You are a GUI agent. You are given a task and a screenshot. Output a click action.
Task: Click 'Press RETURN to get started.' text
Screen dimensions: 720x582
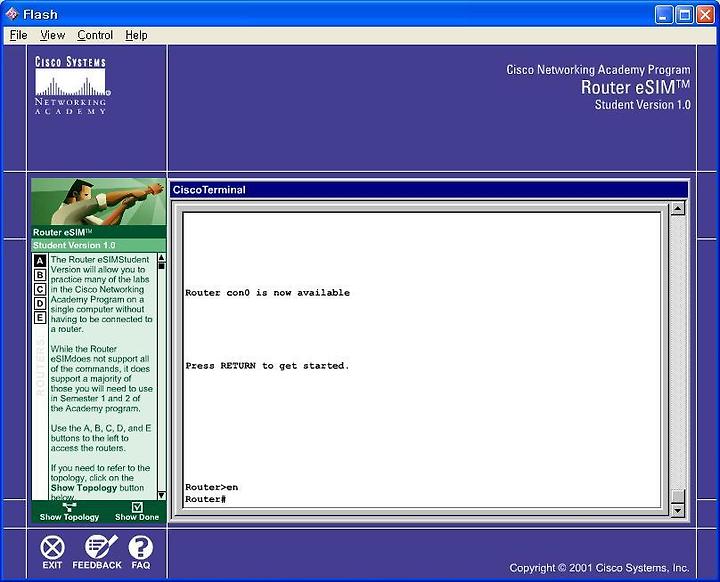point(267,366)
